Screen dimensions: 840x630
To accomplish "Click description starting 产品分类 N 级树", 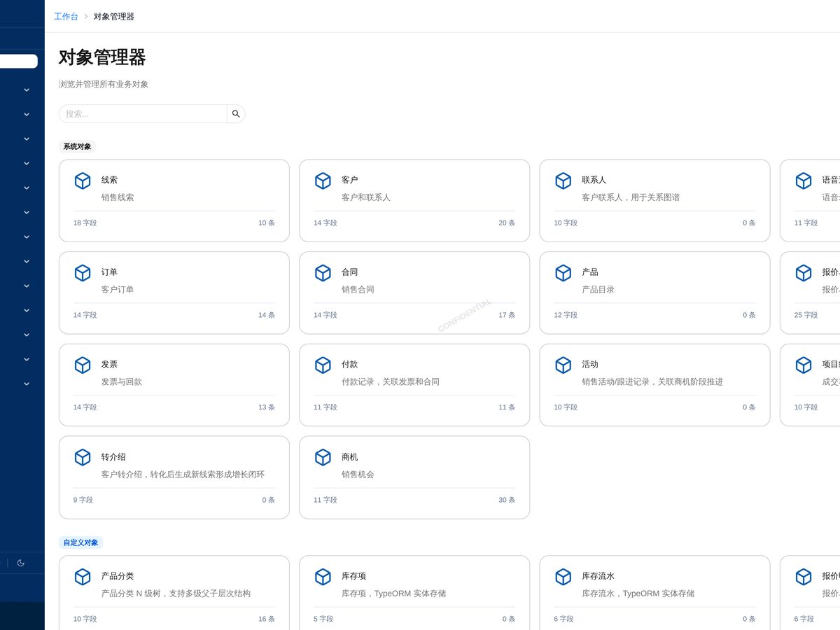I will (x=176, y=594).
